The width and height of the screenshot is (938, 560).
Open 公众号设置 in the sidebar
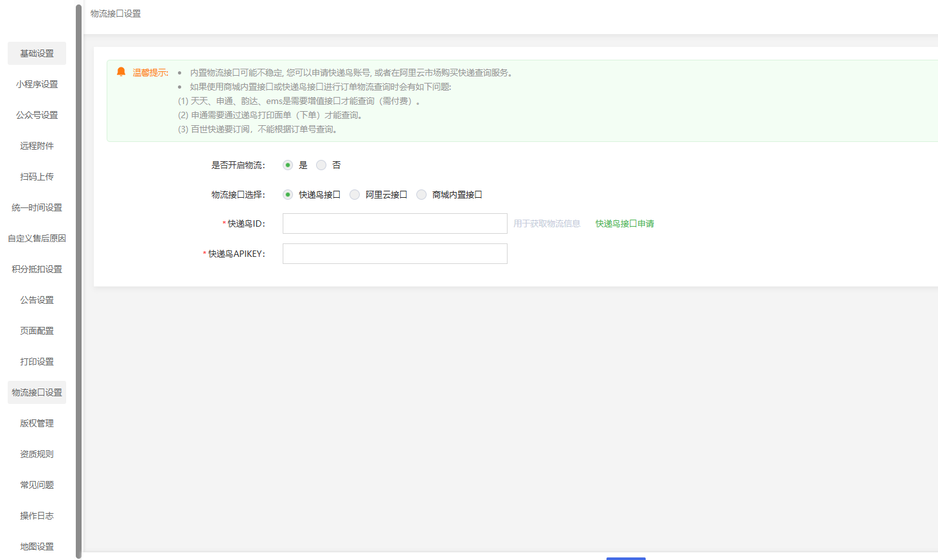(x=37, y=115)
